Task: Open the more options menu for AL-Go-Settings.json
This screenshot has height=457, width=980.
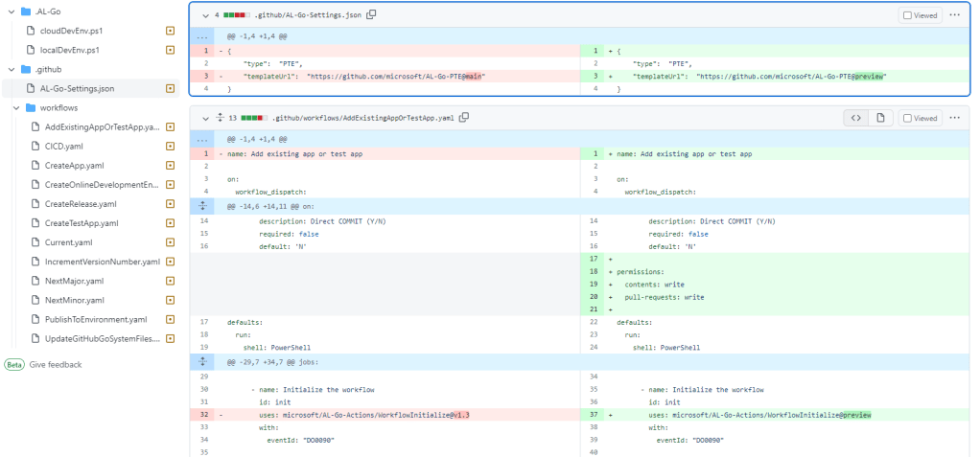Action: click(x=954, y=14)
